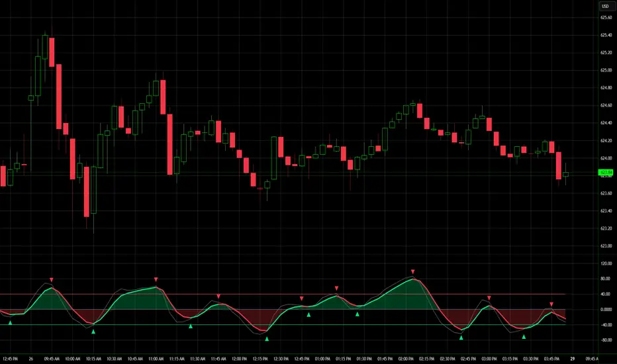Screen dimensions: 617x364
Task: Select the 40.00 oscillator scale value
Action: click(x=606, y=294)
